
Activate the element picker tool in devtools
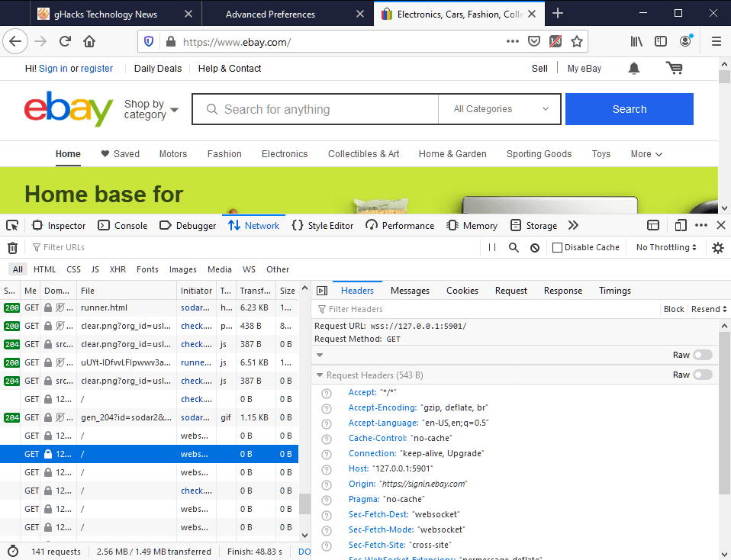[12, 226]
